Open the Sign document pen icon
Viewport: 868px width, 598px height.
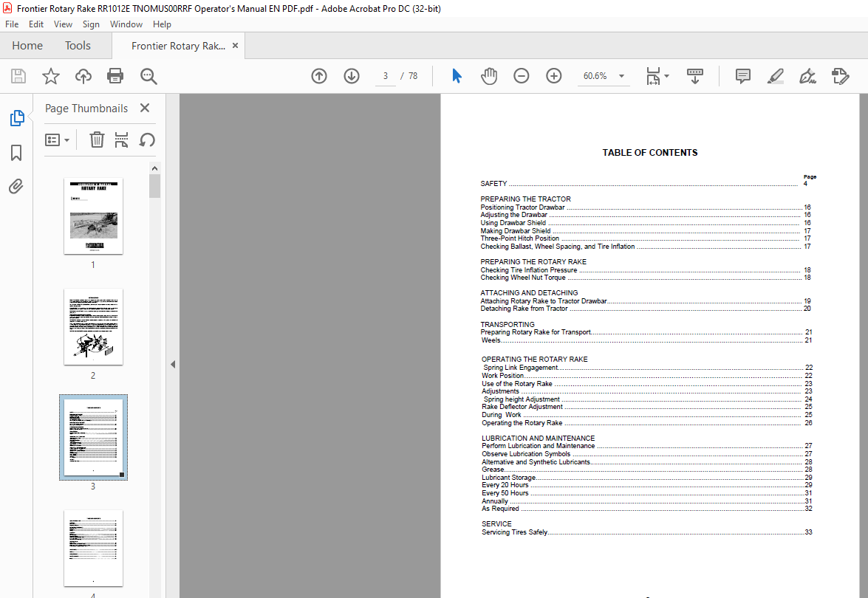click(x=807, y=76)
